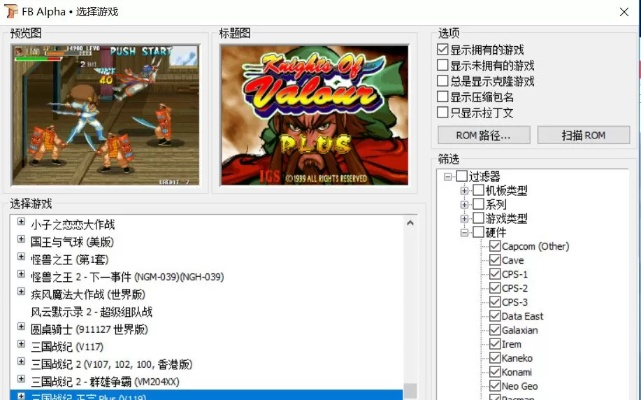Expand the 圆桌骑士 game entry
The height and width of the screenshot is (400, 641).
(x=20, y=328)
